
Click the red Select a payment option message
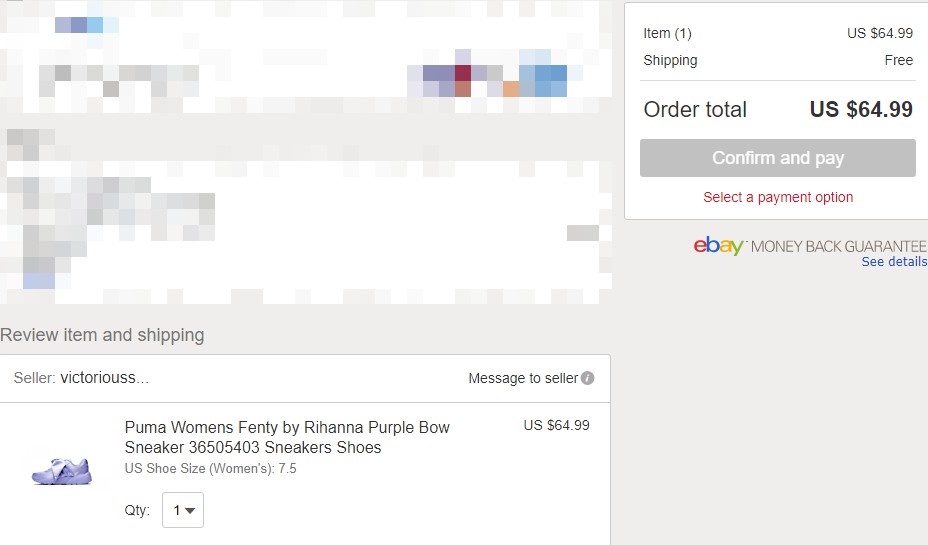(778, 197)
